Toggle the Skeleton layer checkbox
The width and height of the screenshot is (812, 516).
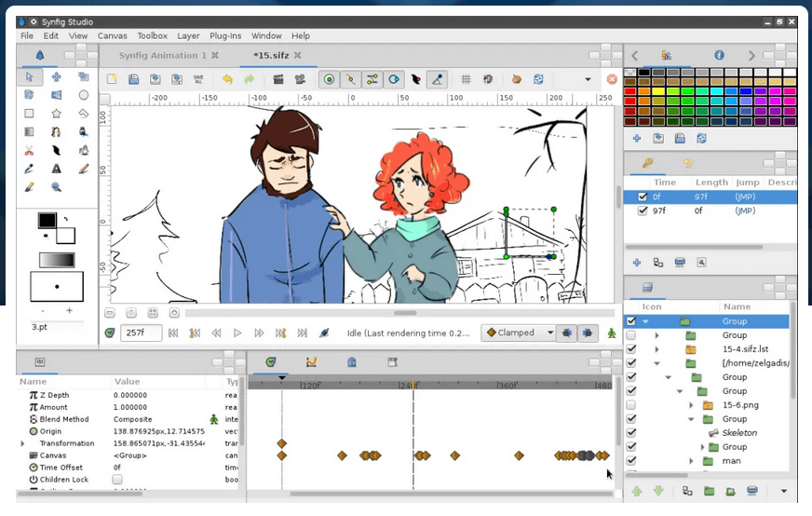(x=630, y=433)
